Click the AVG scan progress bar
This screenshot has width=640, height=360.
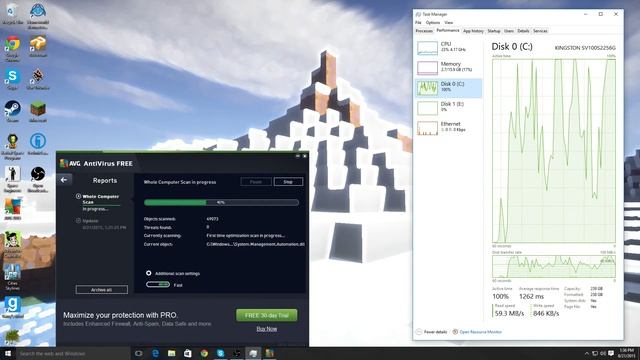(x=221, y=202)
